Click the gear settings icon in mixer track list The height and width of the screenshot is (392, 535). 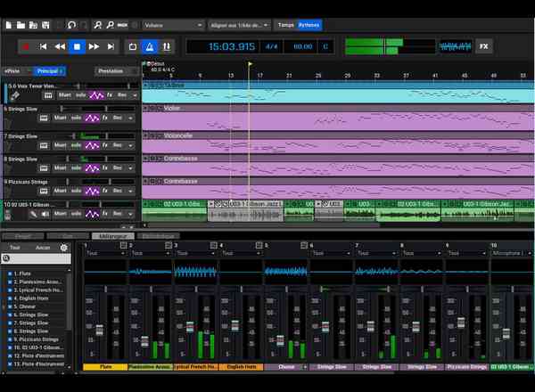coord(63,247)
